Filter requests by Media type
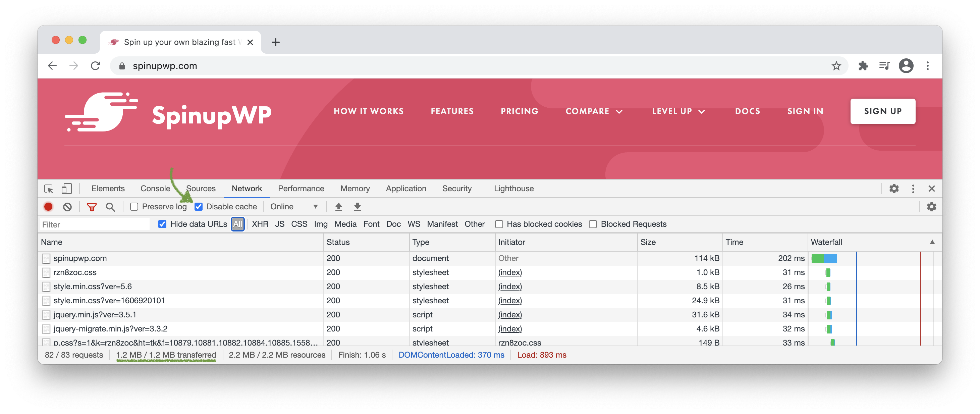 click(345, 224)
